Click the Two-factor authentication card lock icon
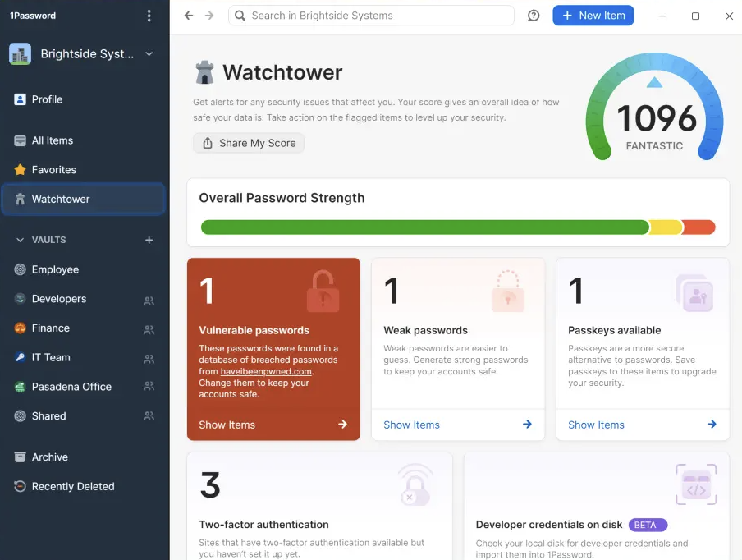Image resolution: width=742 pixels, height=560 pixels. [x=415, y=484]
